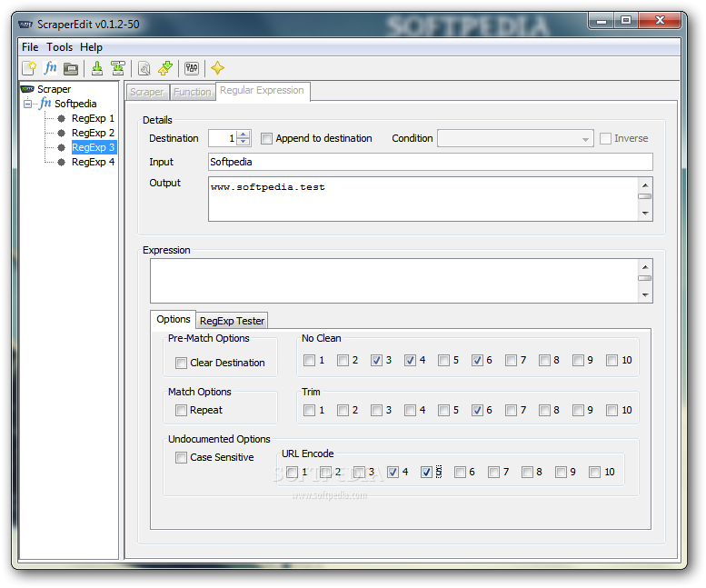The height and width of the screenshot is (588, 706).
Task: Enable the Repeat match option
Action: tap(181, 410)
